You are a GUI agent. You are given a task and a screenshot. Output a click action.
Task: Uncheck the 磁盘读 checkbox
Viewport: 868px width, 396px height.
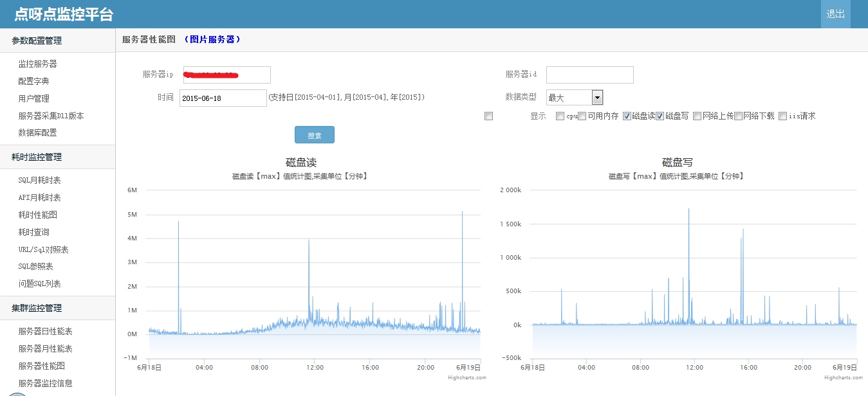click(627, 116)
